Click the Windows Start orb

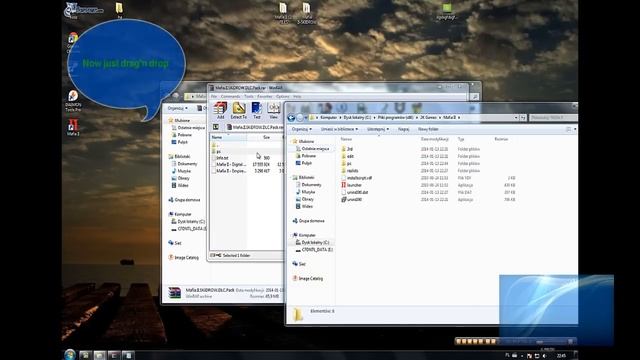pyautogui.click(x=70, y=354)
